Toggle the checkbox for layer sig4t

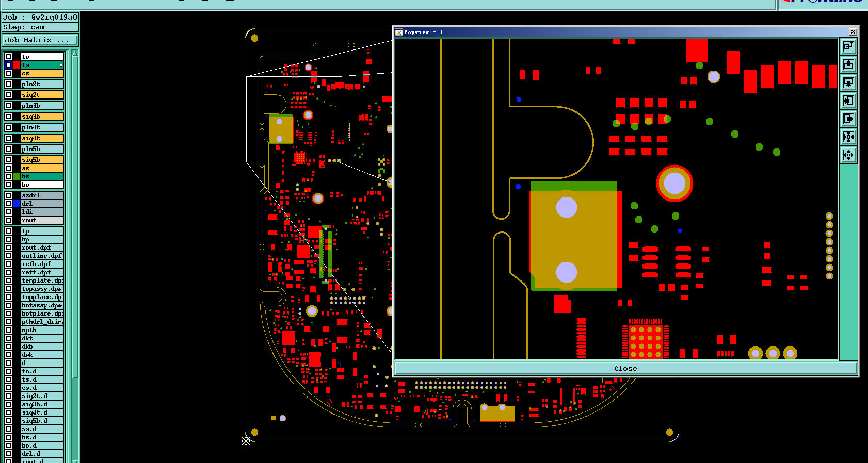point(8,138)
